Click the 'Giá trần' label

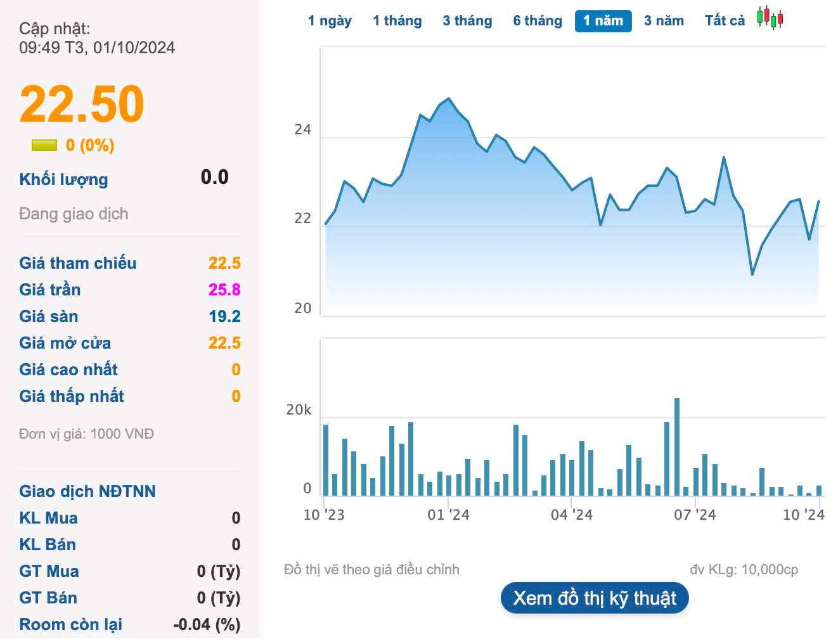tap(50, 290)
